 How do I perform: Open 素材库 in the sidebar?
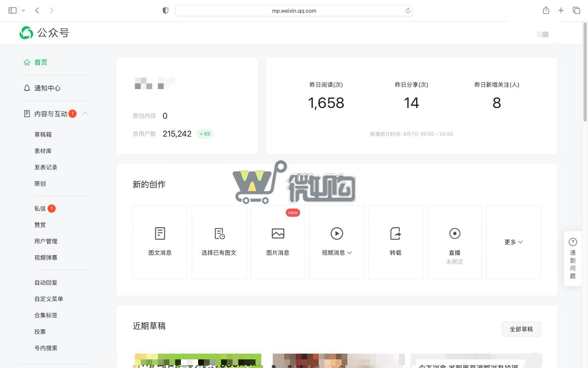coord(43,151)
